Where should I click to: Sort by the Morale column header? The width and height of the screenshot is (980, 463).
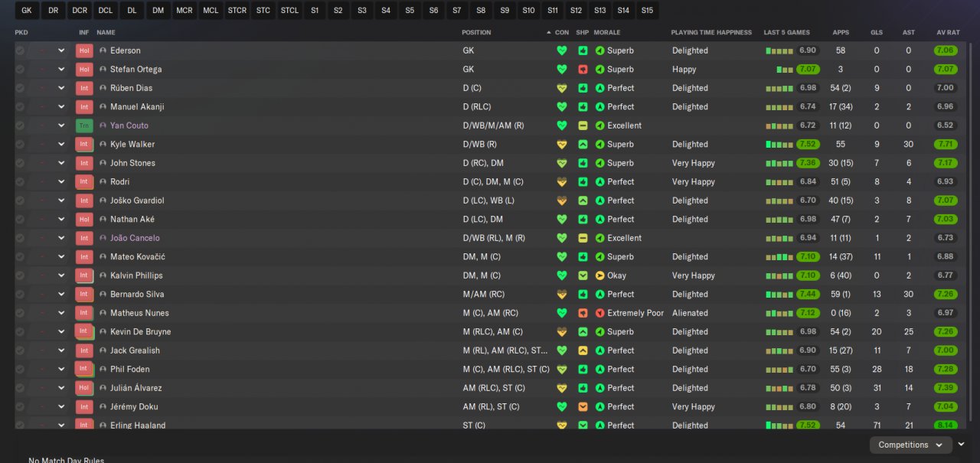click(x=607, y=33)
